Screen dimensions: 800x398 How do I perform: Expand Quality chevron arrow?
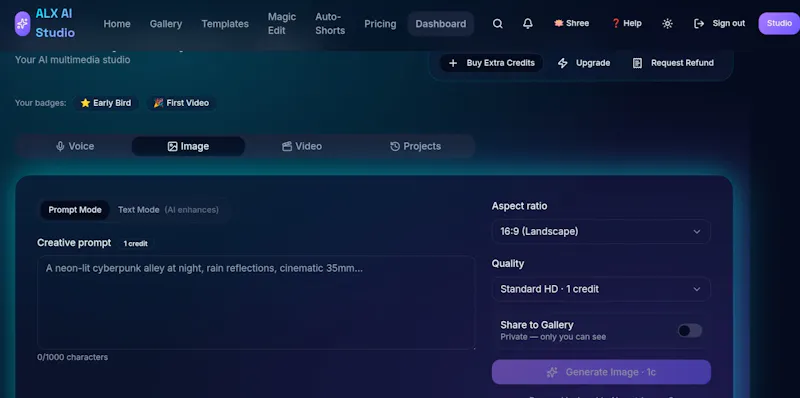click(696, 289)
